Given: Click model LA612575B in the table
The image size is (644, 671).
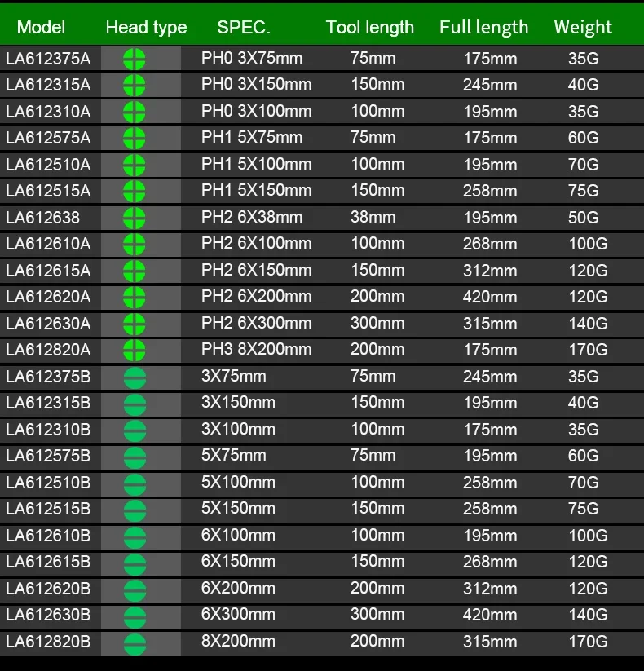Looking at the screenshot, I should click(48, 456).
